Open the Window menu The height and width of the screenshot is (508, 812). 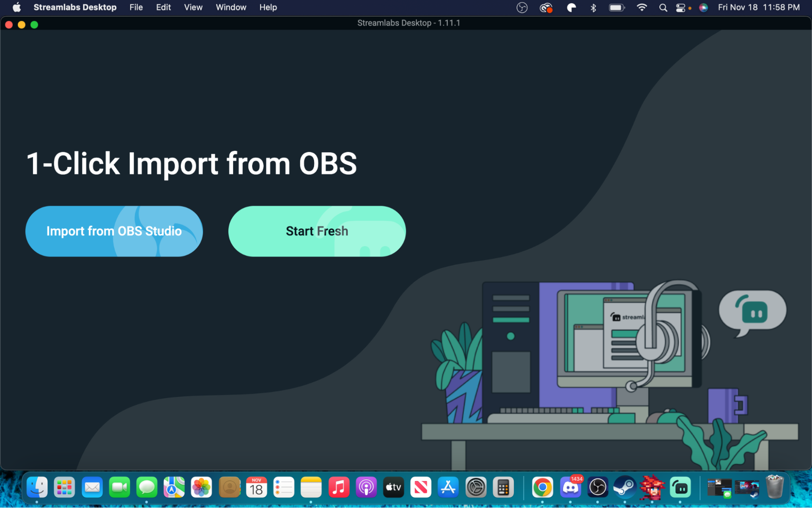pyautogui.click(x=230, y=7)
